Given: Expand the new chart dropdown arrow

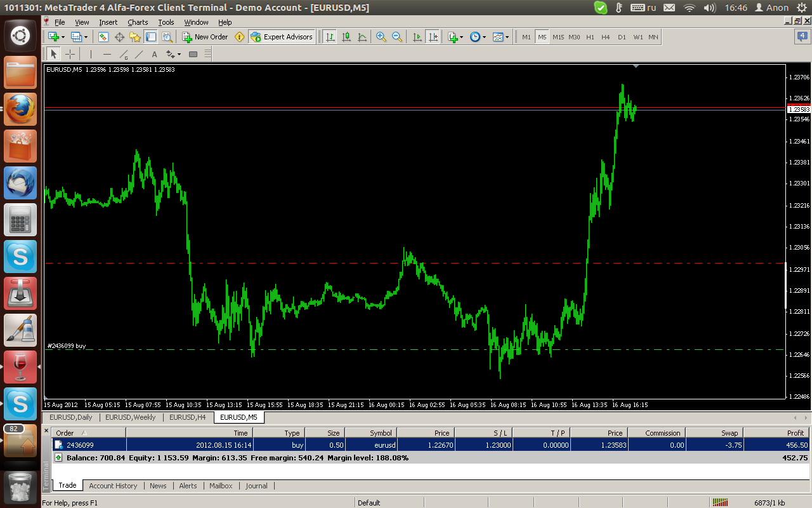Looking at the screenshot, I should click(63, 37).
